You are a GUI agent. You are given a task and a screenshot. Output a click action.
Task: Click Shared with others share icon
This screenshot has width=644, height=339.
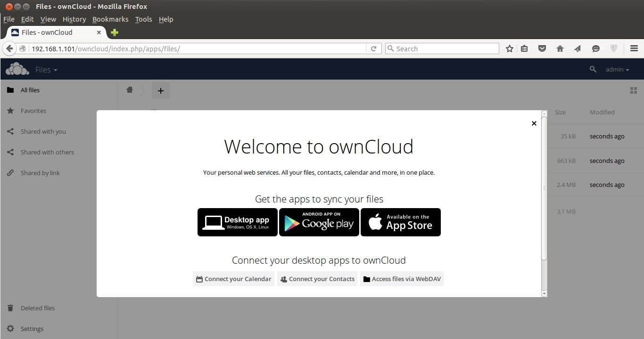coord(10,152)
